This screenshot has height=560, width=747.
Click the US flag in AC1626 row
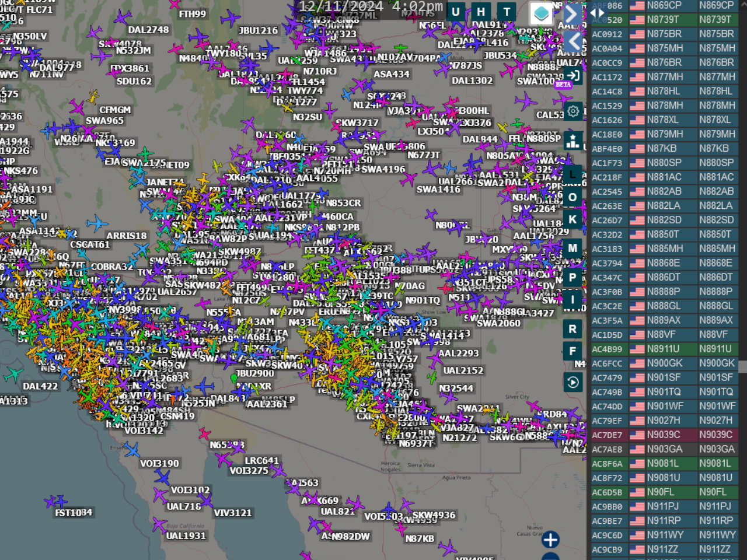[637, 120]
